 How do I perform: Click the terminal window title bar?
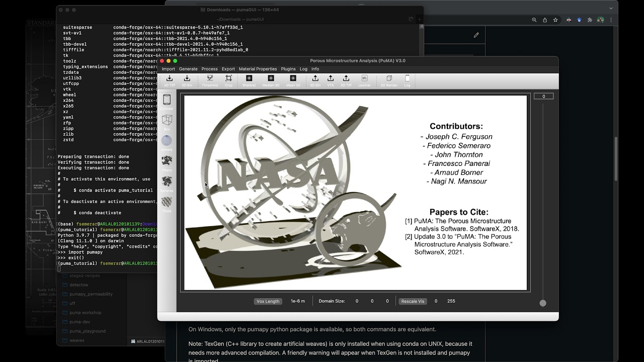click(240, 10)
